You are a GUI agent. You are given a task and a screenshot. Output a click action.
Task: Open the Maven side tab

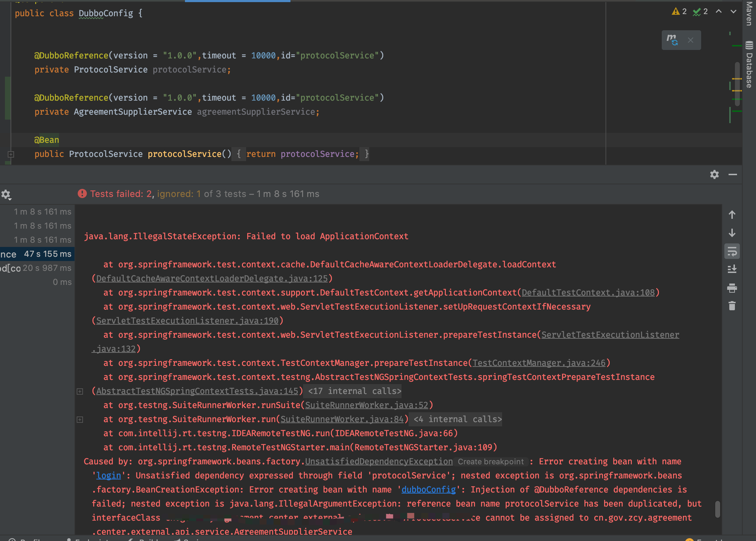749,14
